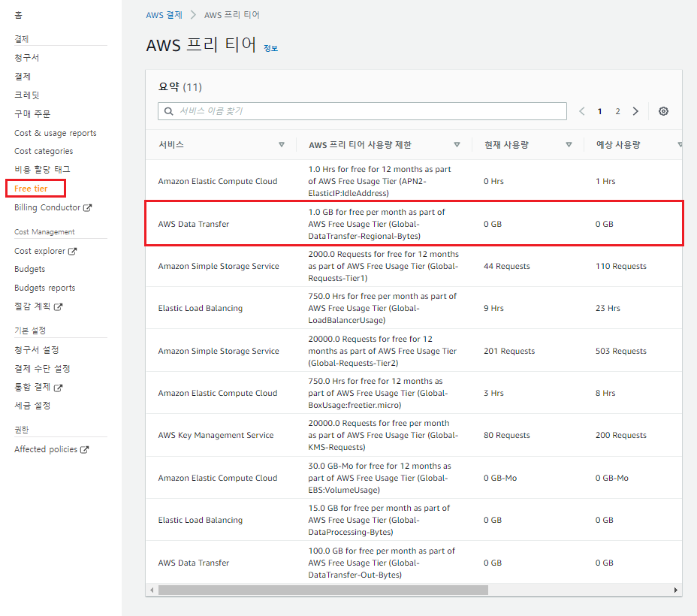The height and width of the screenshot is (616, 697).
Task: Click the search magnifier icon
Action: [x=168, y=111]
